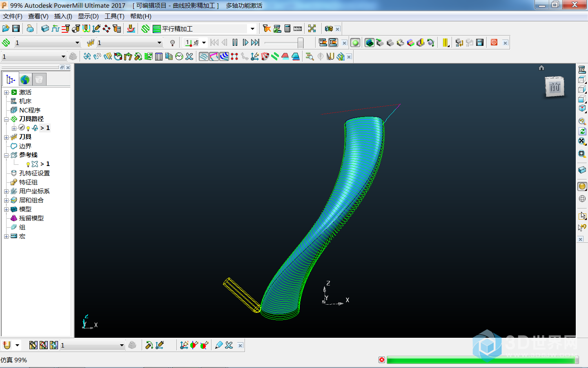
Task: Select the shaded sphere icon on right toolbar
Action: [x=582, y=186]
